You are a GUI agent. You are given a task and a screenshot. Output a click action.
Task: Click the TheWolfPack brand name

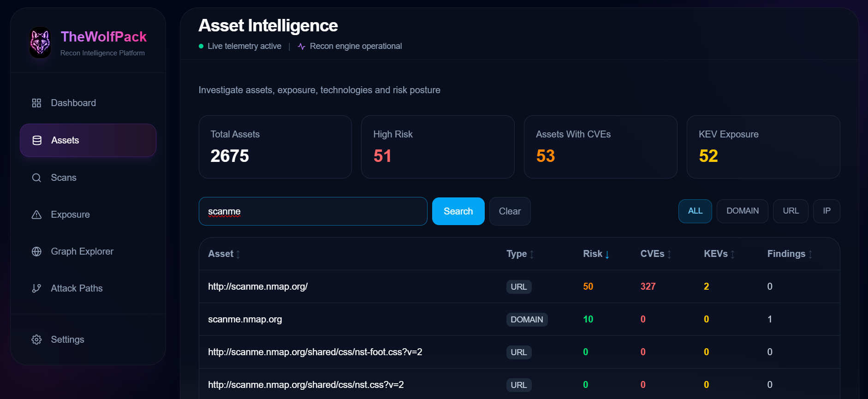coord(104,36)
